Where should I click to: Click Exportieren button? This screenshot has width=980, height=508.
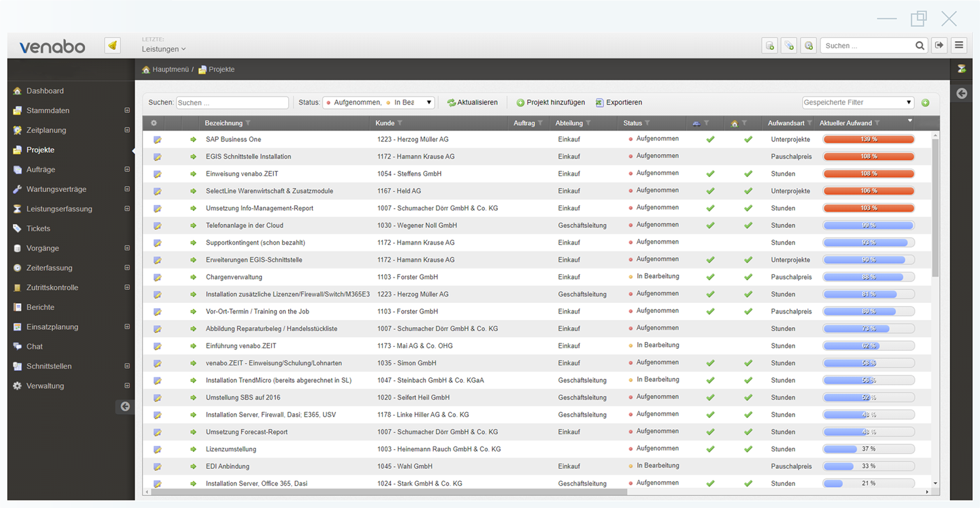point(619,103)
